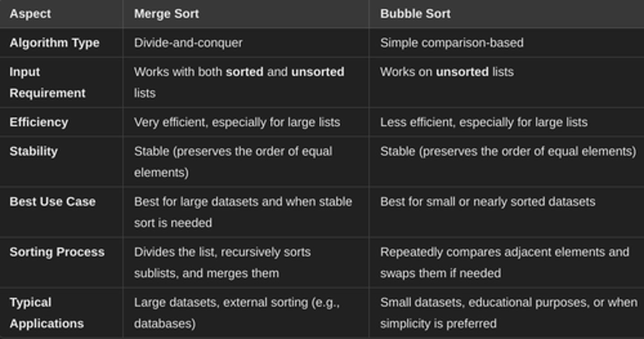Click the Bubble Sort stability description cell

pyautogui.click(x=508, y=151)
